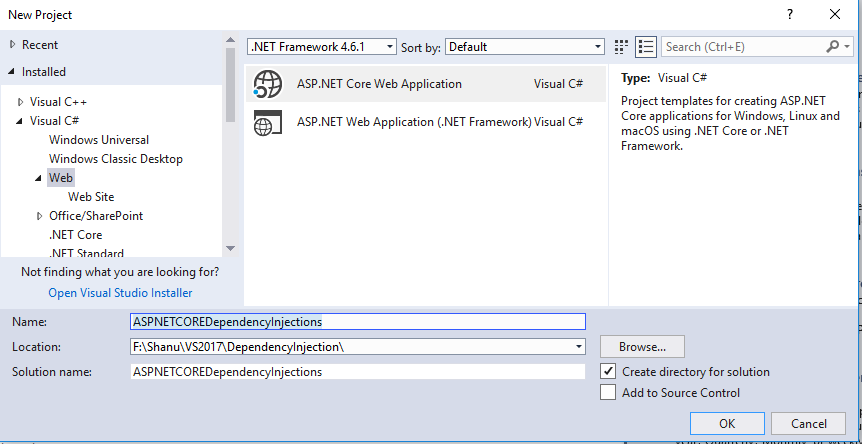Open the Sort by Default dropdown
The image size is (862, 444).
[x=525, y=47]
